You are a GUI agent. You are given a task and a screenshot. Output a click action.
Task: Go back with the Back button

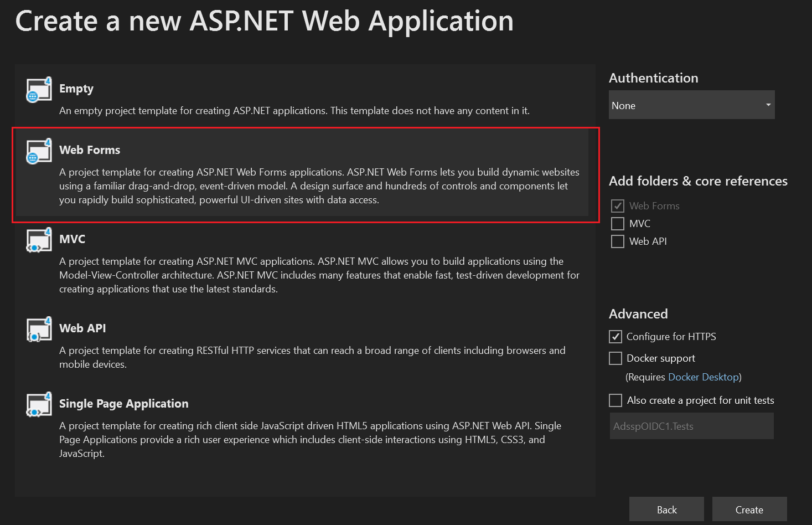666,509
